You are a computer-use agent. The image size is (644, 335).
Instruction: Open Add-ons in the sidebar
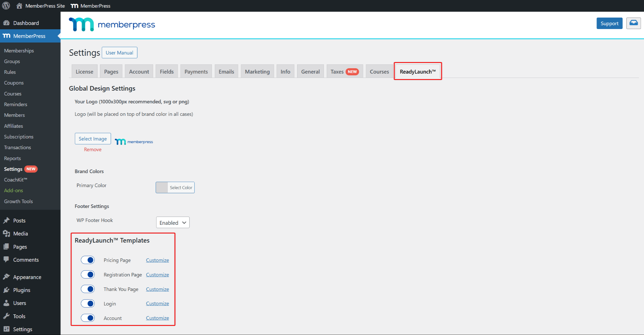click(x=13, y=190)
